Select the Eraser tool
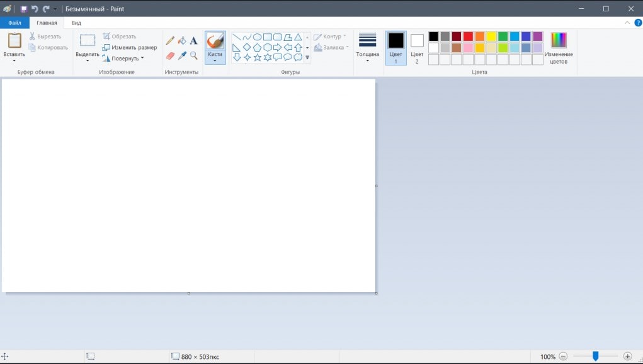Viewport: 643px width, 364px height. pos(170,55)
